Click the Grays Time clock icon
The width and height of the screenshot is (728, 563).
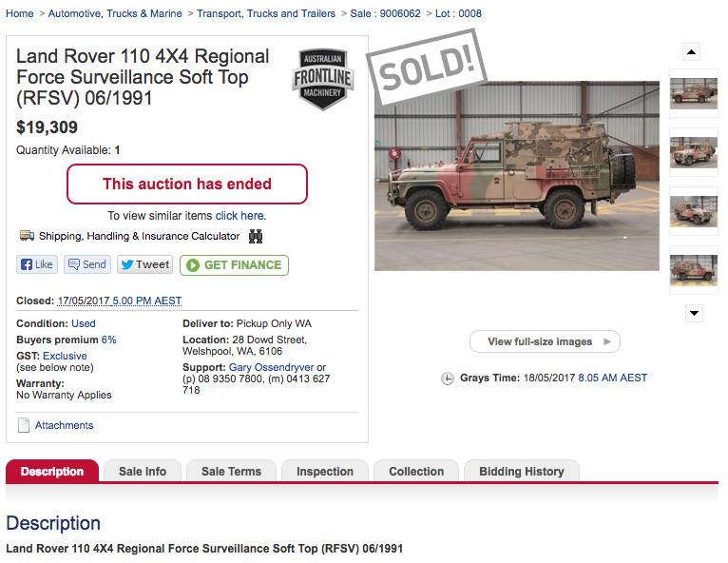pos(448,379)
